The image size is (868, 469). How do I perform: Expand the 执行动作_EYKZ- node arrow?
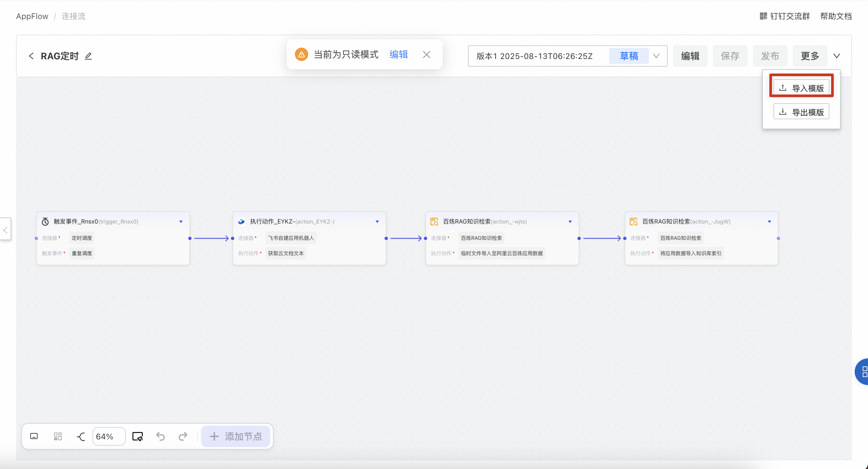(377, 222)
